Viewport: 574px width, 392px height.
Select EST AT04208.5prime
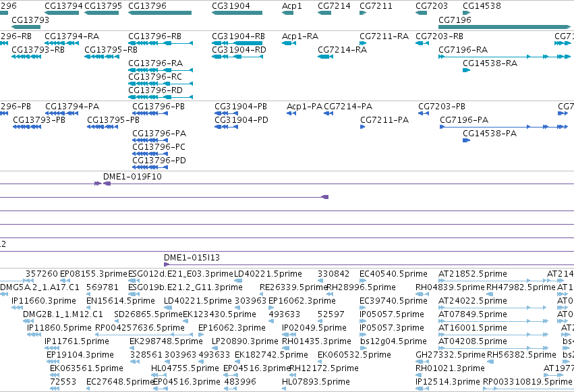coord(473,341)
